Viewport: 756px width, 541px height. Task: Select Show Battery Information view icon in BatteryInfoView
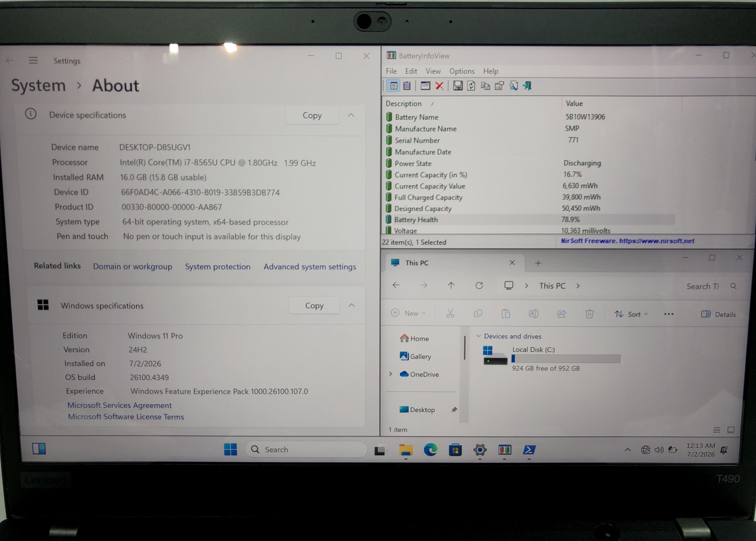394,86
